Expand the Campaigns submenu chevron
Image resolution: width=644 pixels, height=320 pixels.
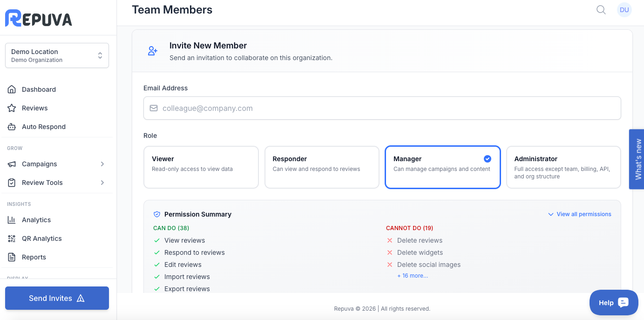tap(102, 164)
